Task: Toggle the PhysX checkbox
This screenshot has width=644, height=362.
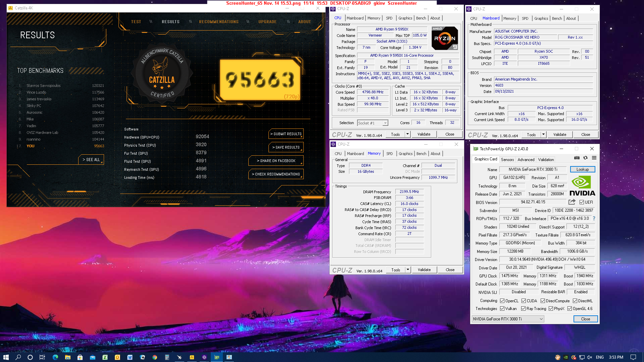Action: coord(551,309)
